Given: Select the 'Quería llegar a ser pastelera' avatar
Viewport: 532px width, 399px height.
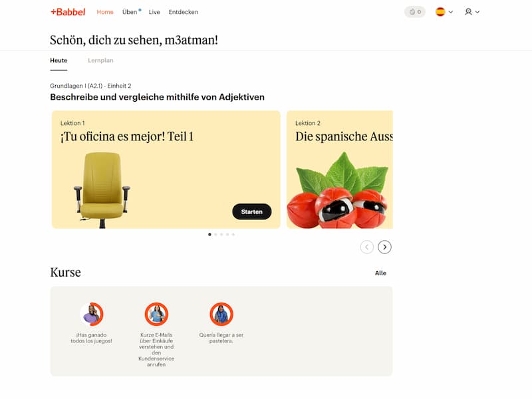Looking at the screenshot, I should 221,314.
